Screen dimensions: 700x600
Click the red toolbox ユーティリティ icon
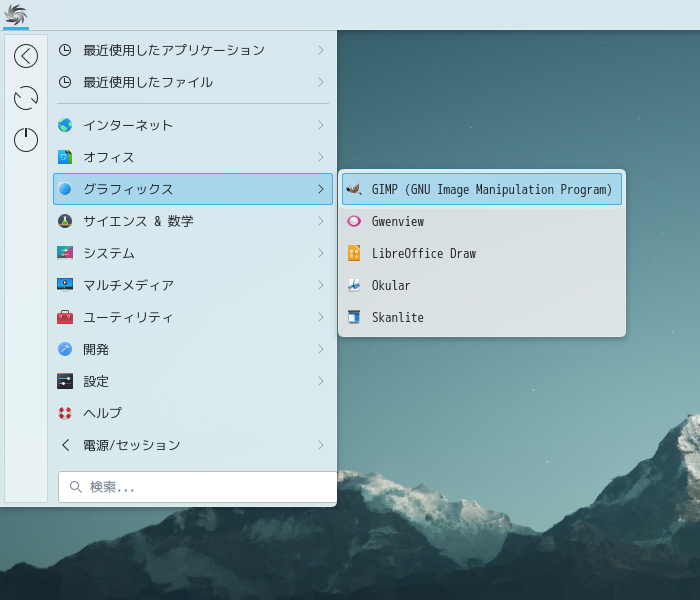(x=65, y=317)
